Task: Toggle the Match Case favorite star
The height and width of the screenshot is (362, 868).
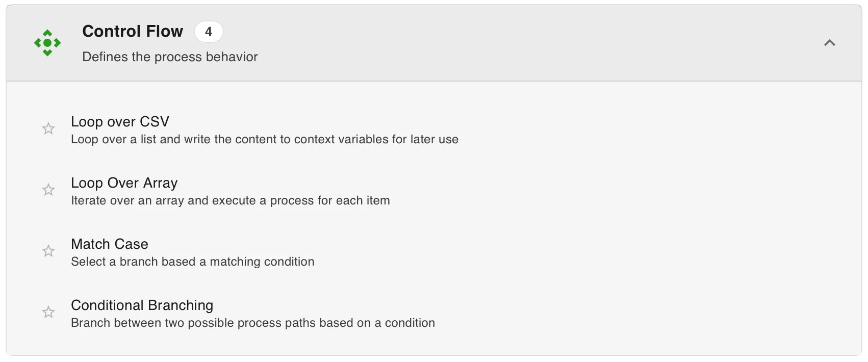Action: (48, 251)
